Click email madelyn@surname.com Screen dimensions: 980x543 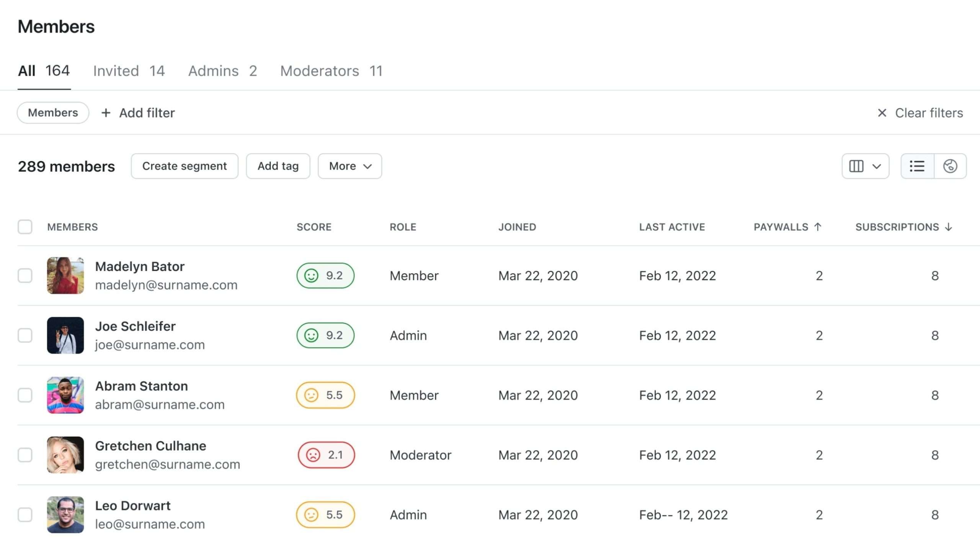[x=166, y=285]
